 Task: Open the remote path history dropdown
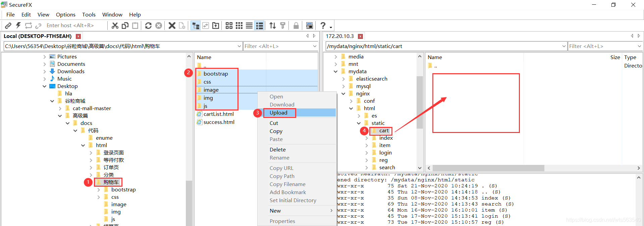point(564,46)
